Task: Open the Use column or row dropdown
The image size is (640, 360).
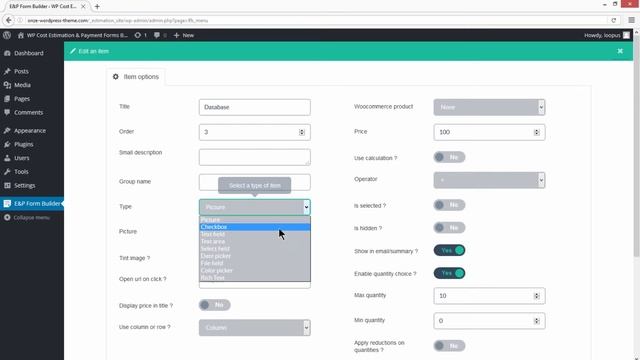Action: coord(255,328)
